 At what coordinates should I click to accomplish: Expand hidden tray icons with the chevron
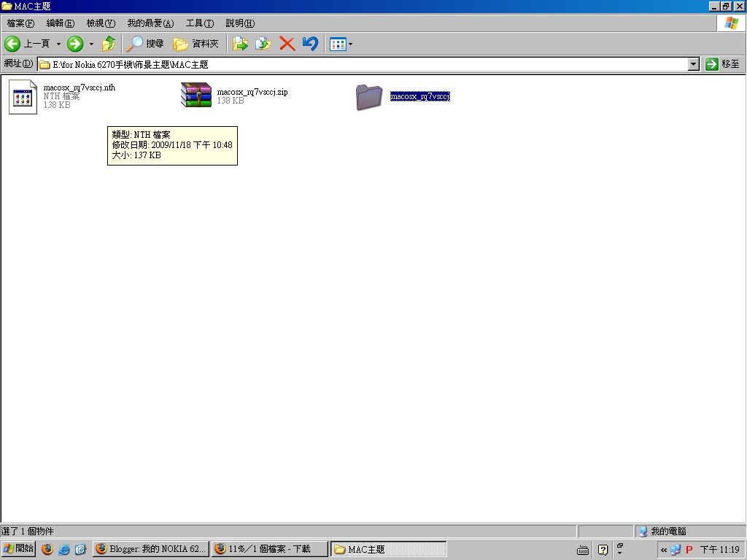[x=664, y=550]
